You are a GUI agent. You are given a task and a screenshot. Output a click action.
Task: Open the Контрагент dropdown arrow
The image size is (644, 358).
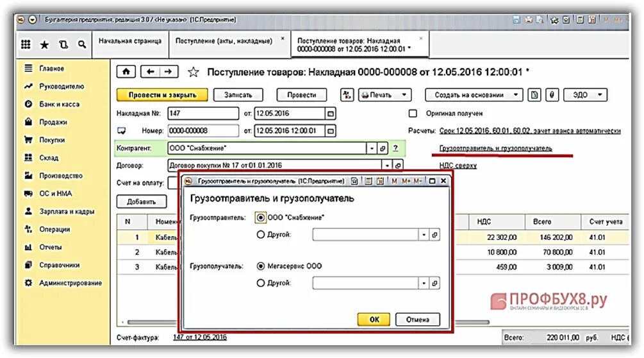click(x=372, y=148)
